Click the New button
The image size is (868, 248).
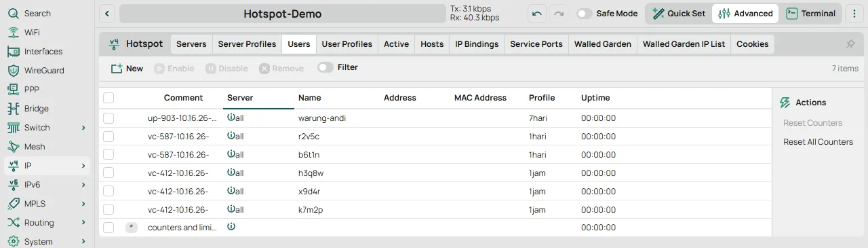point(127,68)
